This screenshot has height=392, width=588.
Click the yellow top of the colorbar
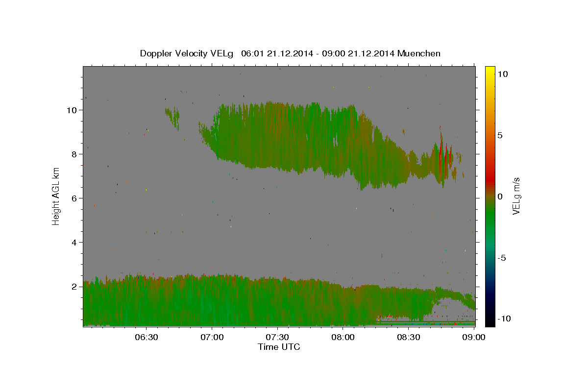click(x=490, y=70)
